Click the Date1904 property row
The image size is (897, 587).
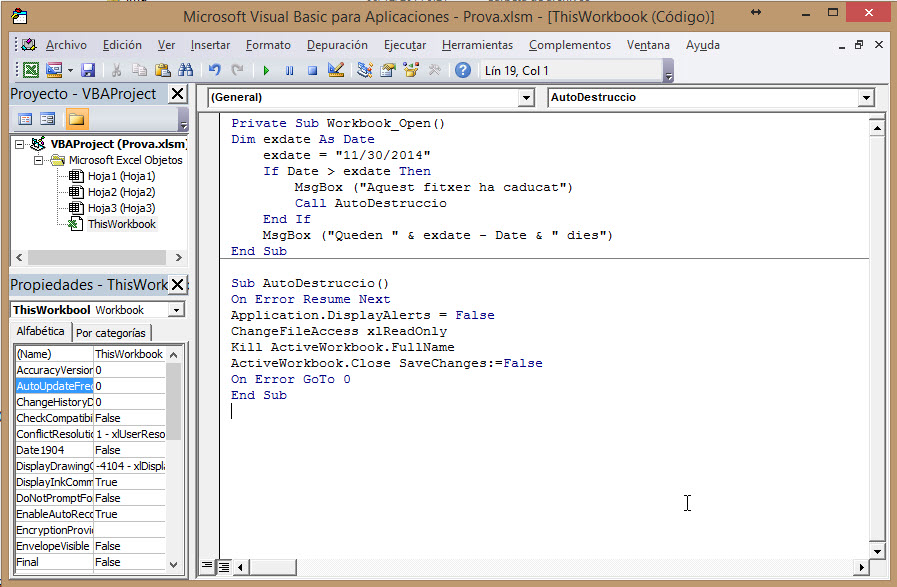pyautogui.click(x=91, y=450)
